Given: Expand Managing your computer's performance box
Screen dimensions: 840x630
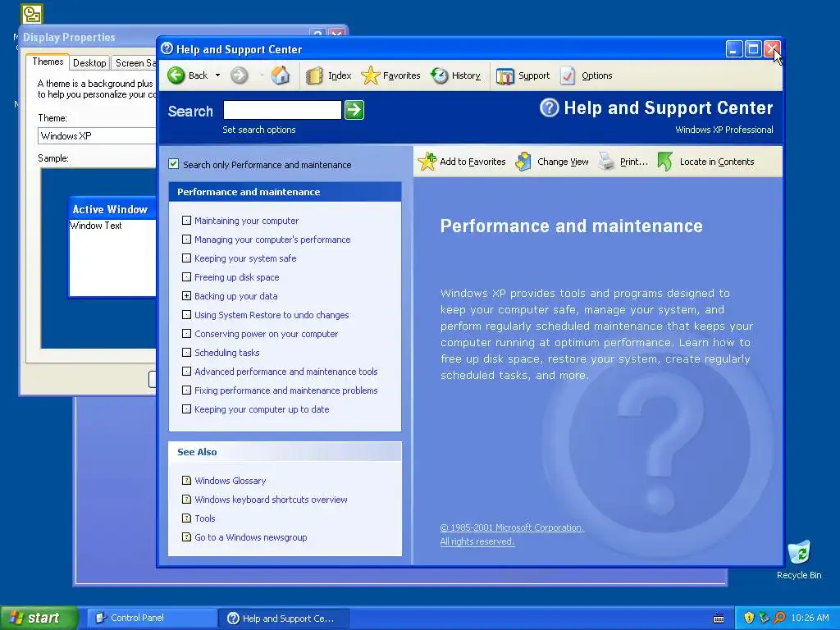Looking at the screenshot, I should pyautogui.click(x=186, y=239).
